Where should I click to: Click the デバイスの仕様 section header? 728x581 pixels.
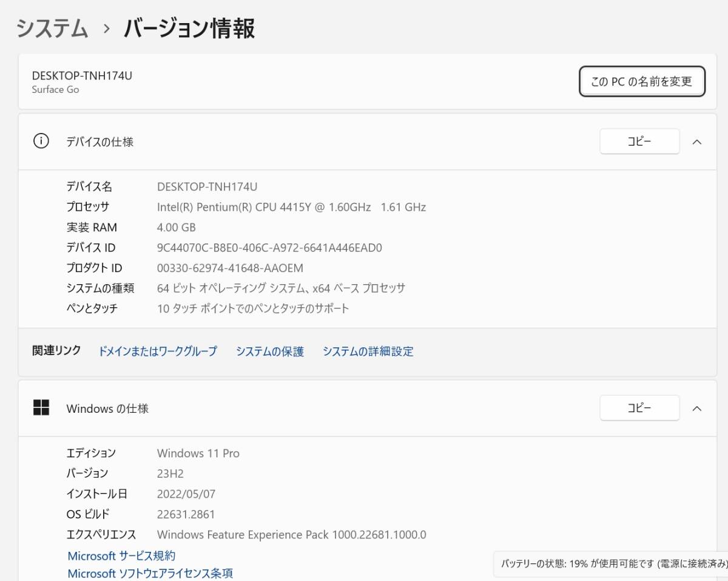pyautogui.click(x=367, y=141)
